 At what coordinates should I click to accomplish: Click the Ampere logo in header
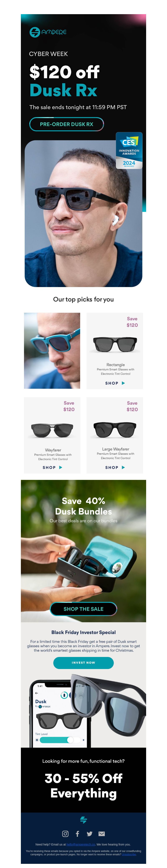click(x=48, y=32)
